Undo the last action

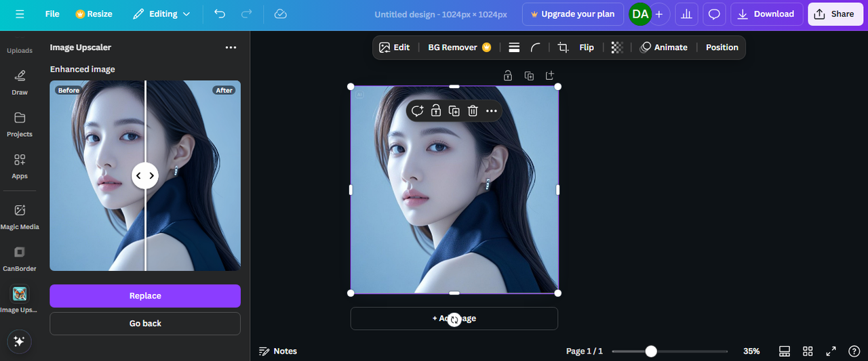click(x=220, y=14)
